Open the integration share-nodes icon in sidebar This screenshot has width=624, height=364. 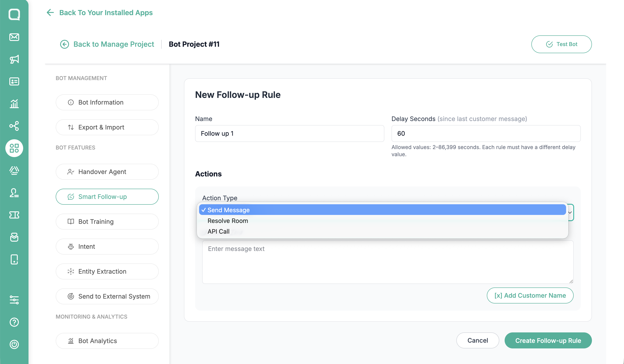coord(14,126)
